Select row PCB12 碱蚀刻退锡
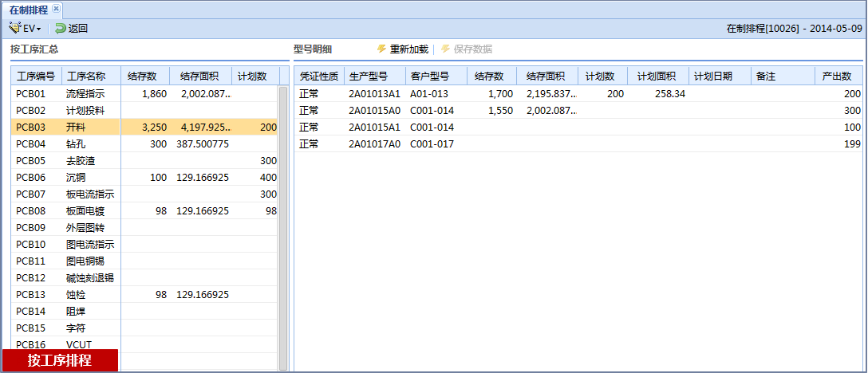The height and width of the screenshot is (373, 868). [x=145, y=278]
